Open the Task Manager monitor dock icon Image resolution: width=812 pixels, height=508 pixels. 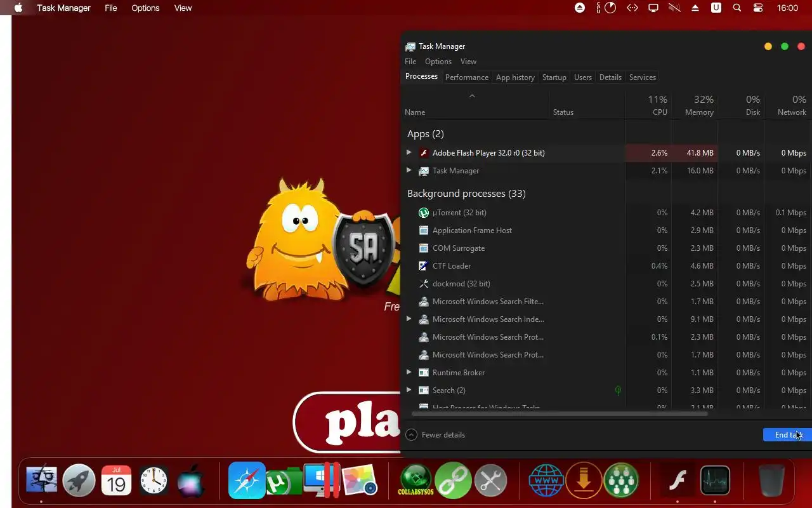click(x=715, y=480)
